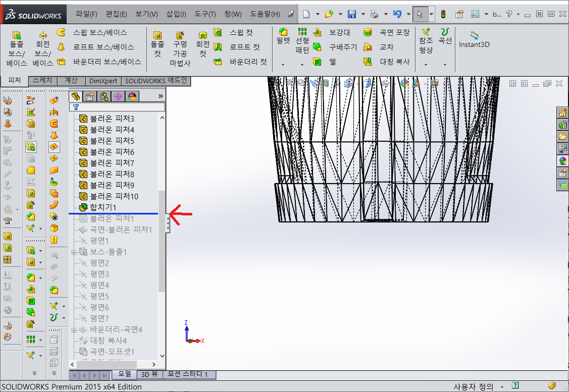Expand the 참조 형상 dropdown arrow
This screenshot has height=392, width=569.
click(x=426, y=65)
